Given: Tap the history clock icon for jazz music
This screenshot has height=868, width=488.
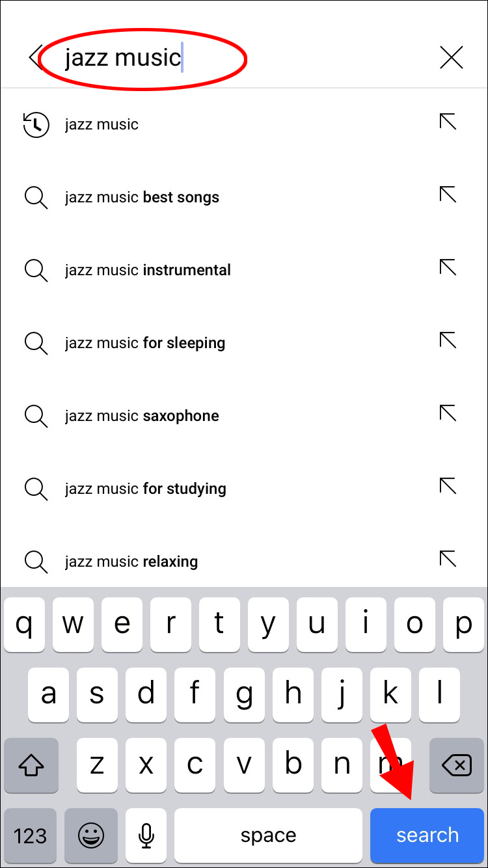Looking at the screenshot, I should (36, 124).
